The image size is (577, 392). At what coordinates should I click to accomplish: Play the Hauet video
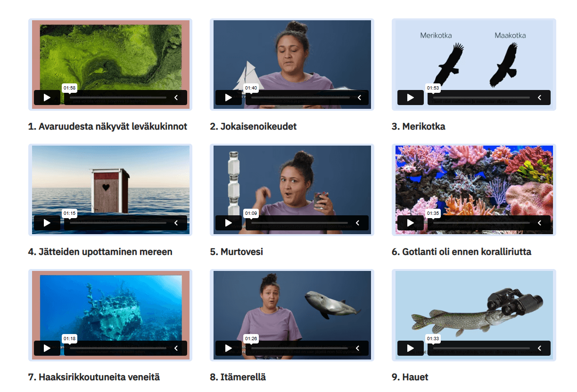(x=411, y=348)
